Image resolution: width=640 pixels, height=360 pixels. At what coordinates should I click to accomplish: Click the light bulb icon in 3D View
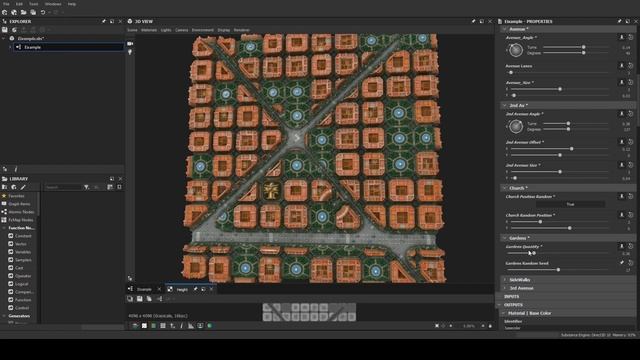[130, 52]
